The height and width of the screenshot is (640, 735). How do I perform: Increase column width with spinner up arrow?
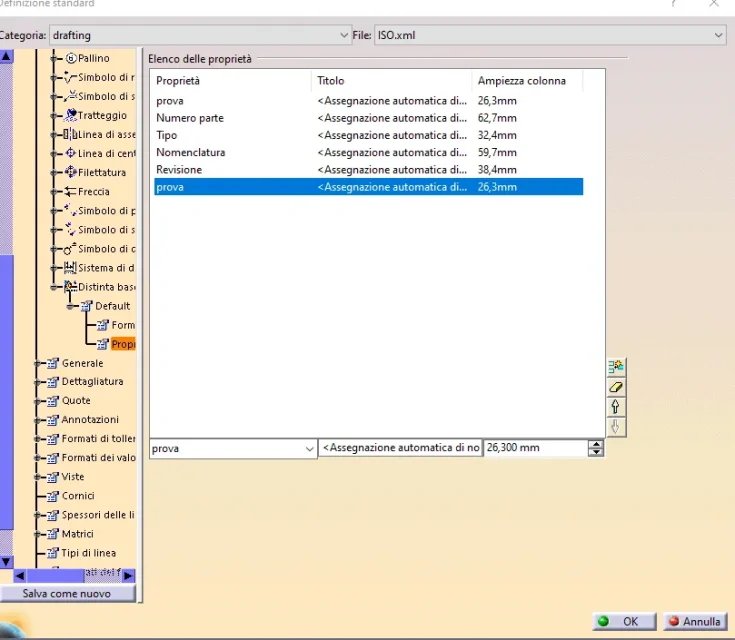(597, 445)
